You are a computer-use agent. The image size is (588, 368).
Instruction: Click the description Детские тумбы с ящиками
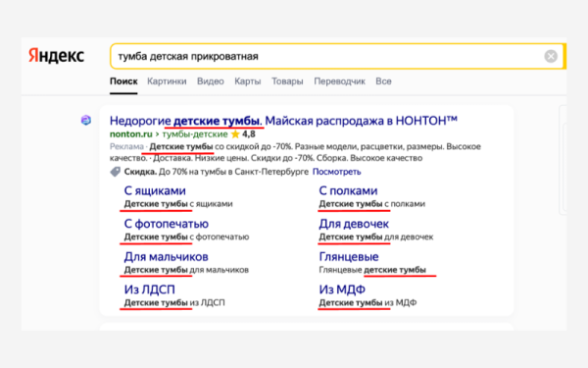click(178, 204)
